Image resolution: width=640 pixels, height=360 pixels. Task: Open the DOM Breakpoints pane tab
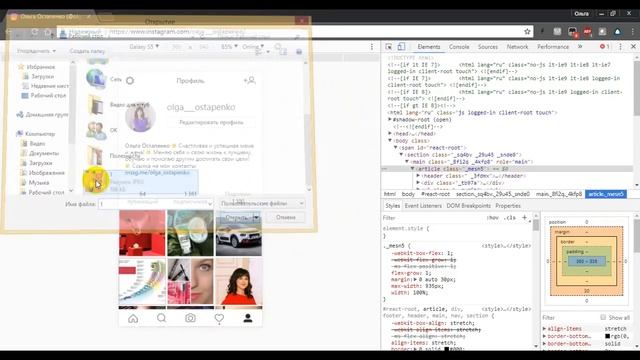[x=469, y=206]
